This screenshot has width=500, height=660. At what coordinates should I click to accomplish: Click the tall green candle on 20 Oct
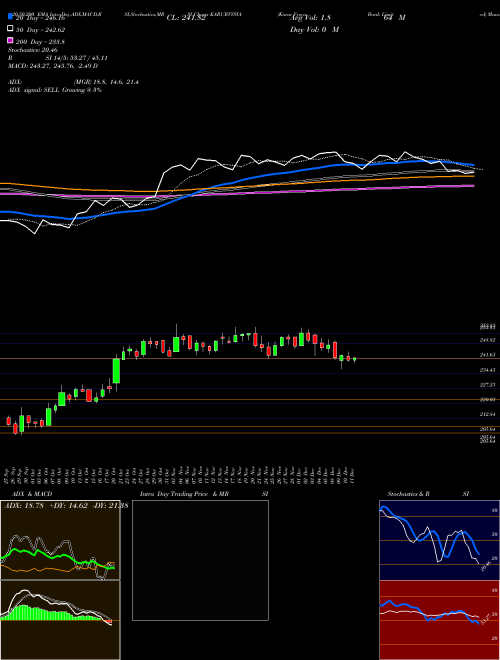116,370
